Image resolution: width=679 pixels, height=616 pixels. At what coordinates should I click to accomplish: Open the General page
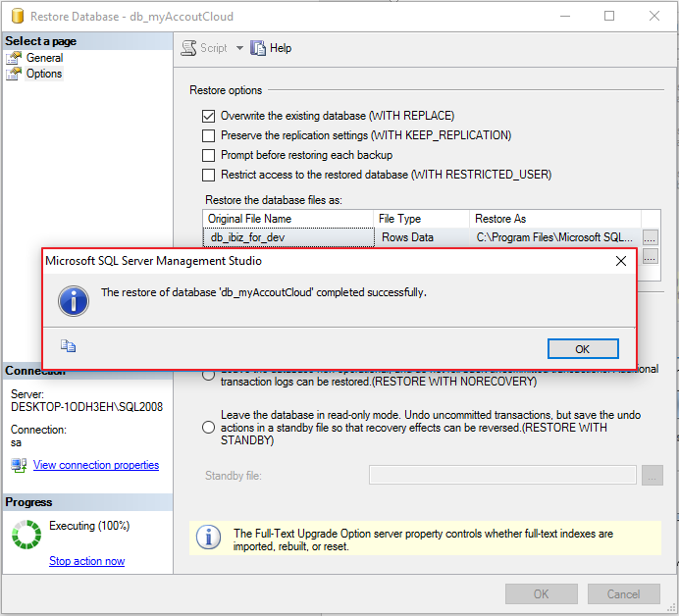point(44,58)
